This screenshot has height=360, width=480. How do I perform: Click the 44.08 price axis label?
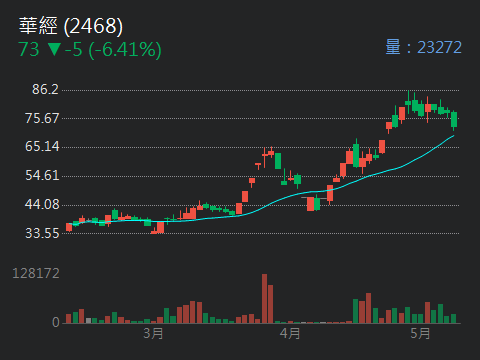(42, 204)
